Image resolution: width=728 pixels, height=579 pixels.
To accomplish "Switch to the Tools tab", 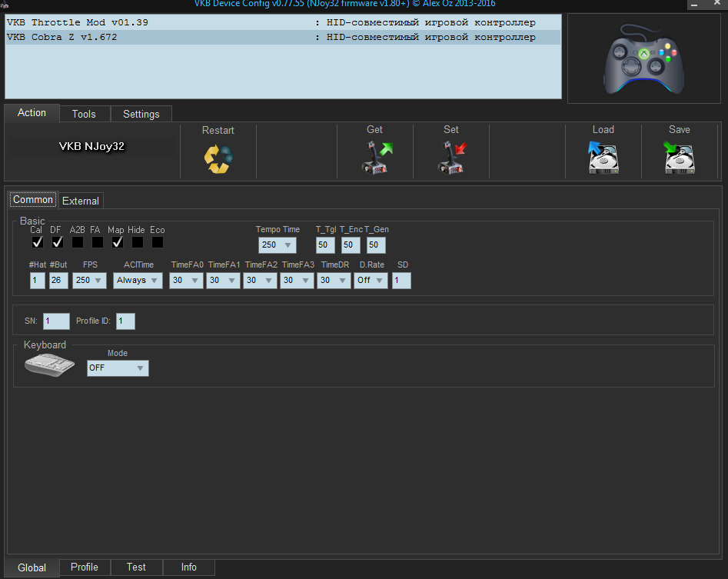I will [84, 115].
